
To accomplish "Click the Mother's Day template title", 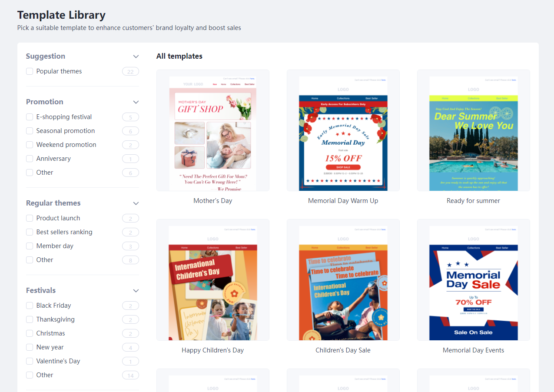I will [x=213, y=201].
